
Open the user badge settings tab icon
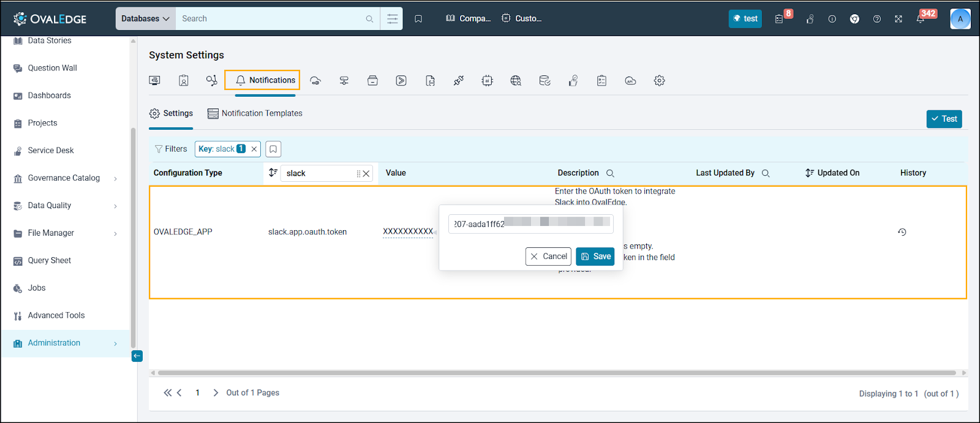(x=184, y=81)
